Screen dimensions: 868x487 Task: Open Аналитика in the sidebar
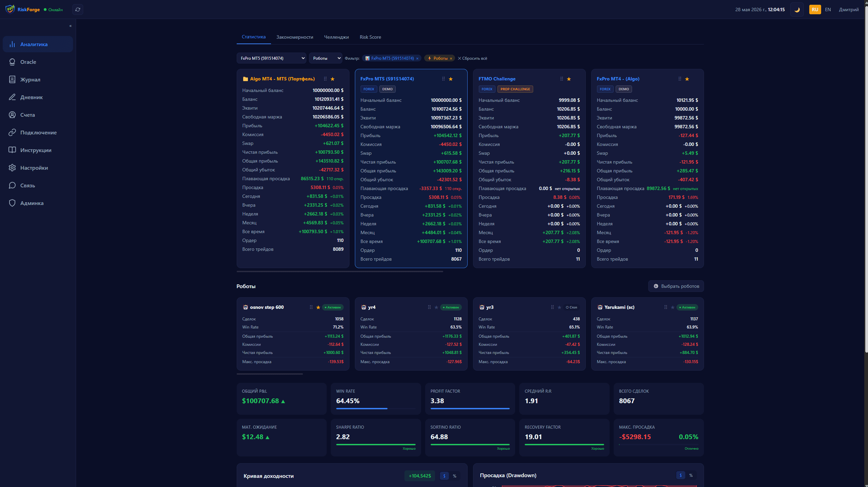point(38,44)
